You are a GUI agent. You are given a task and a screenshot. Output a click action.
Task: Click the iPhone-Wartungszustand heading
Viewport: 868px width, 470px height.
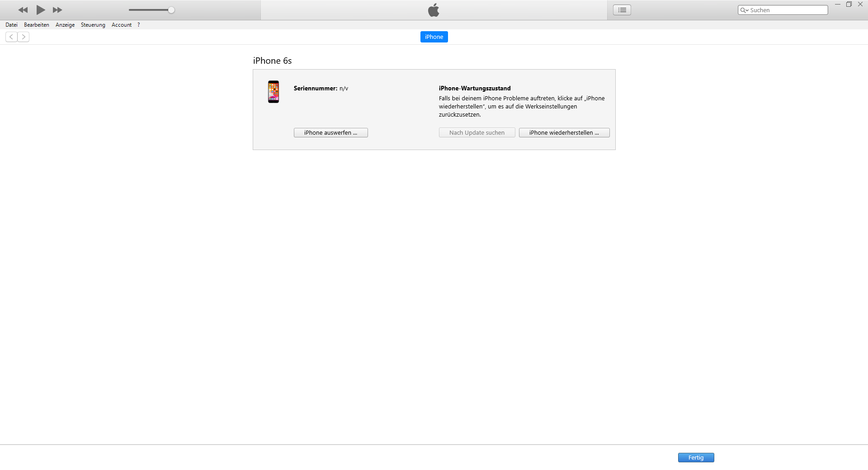[475, 89]
